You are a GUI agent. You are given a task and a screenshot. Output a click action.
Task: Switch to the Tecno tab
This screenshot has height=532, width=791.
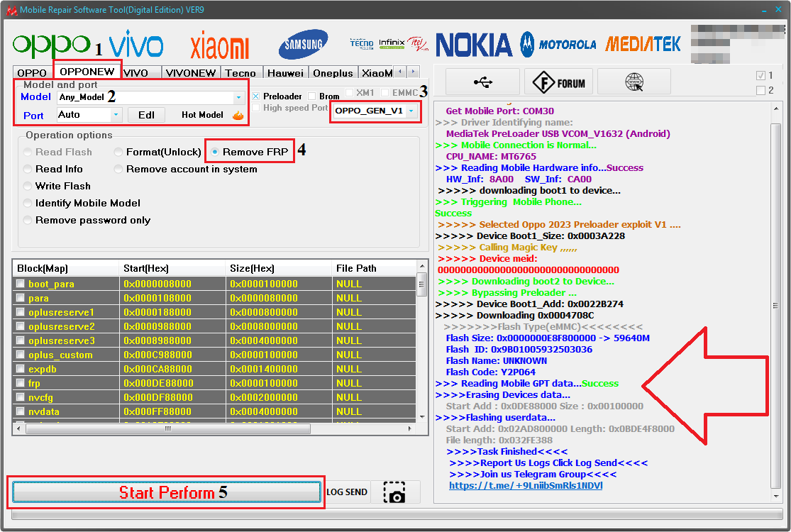click(x=240, y=73)
